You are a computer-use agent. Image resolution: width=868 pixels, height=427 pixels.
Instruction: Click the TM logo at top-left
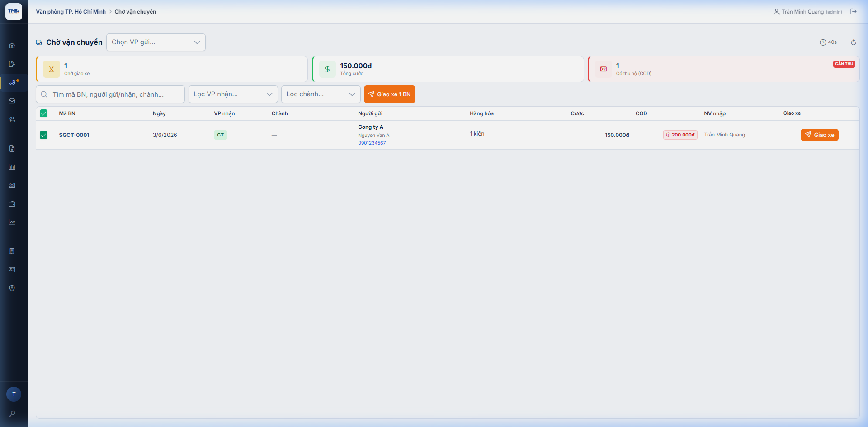point(14,12)
